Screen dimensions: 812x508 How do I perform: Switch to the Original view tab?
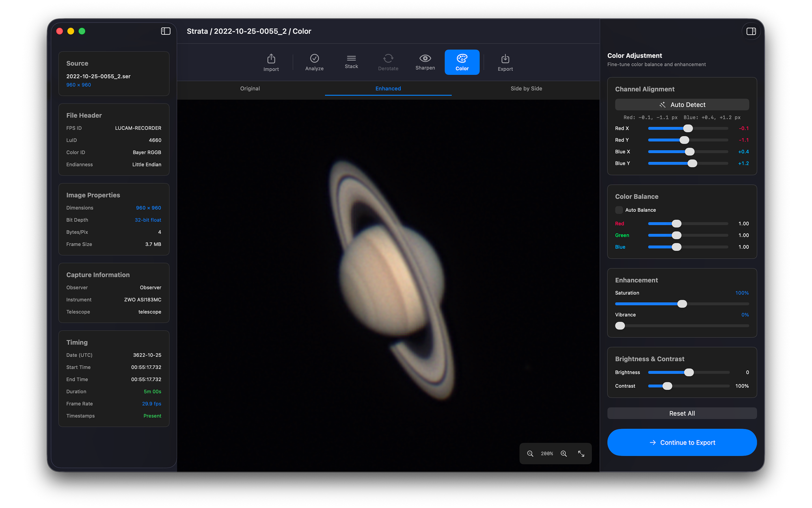pyautogui.click(x=250, y=89)
